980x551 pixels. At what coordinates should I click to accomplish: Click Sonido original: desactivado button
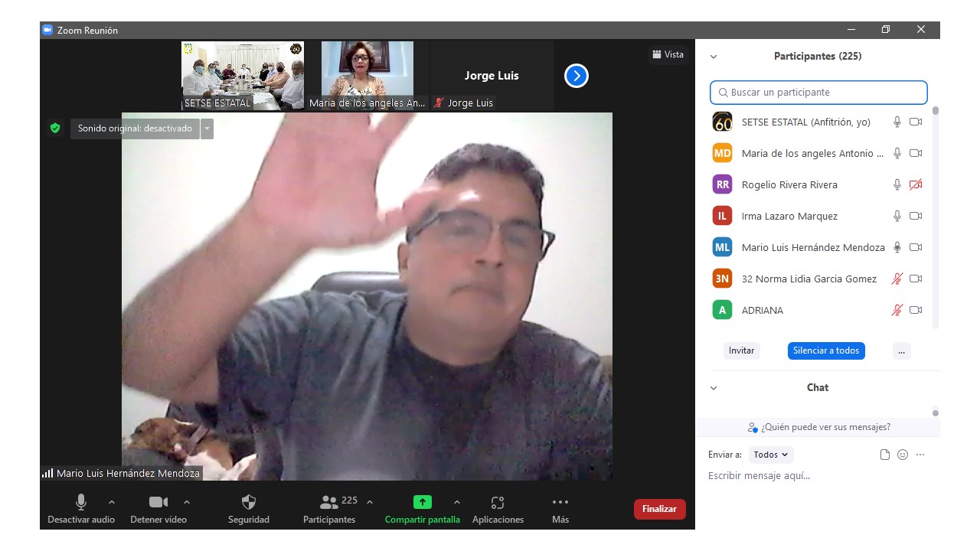click(x=135, y=129)
